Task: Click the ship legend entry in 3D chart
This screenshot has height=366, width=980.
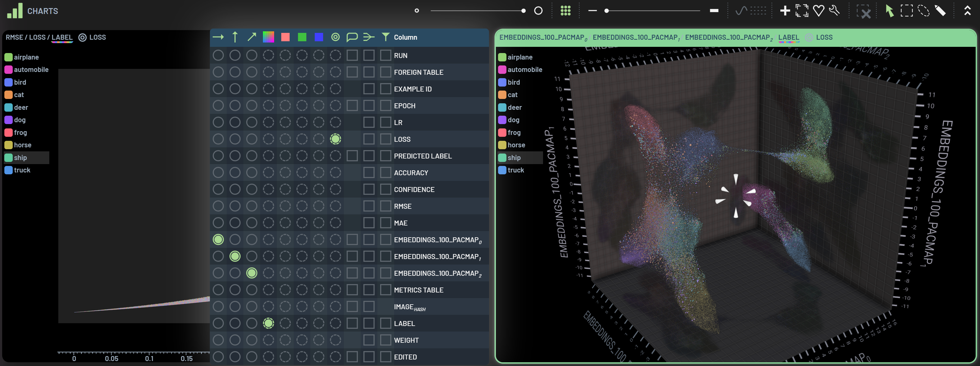Action: (x=514, y=158)
